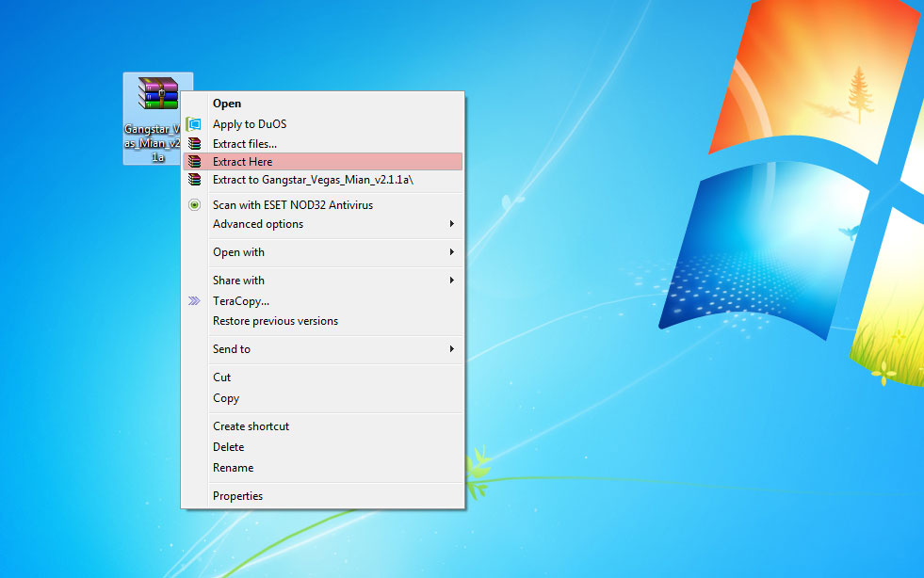Choose Open with menu entry
924x578 pixels.
click(322, 252)
